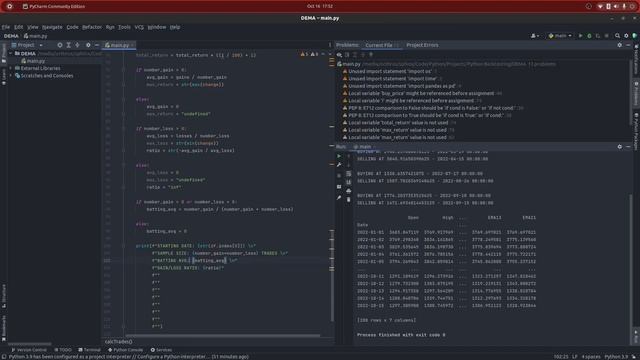
Task: Click editor warnings indicator at top right
Action: pos(309,54)
